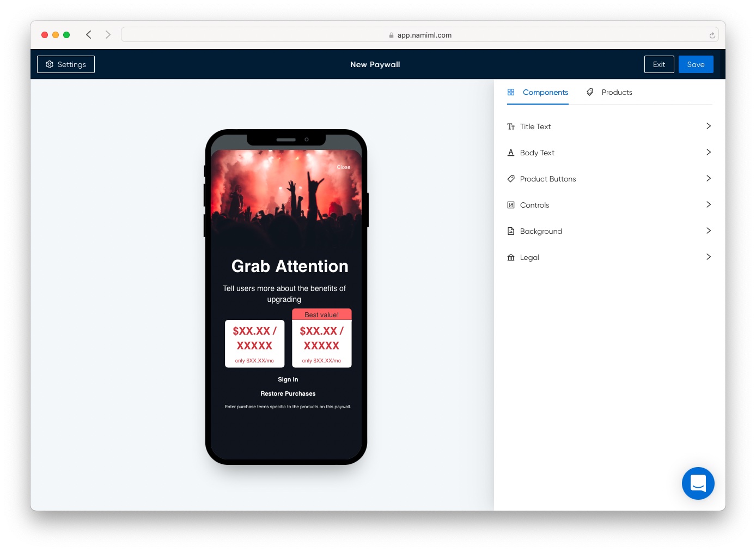
Task: Click the Exit button
Action: (659, 64)
